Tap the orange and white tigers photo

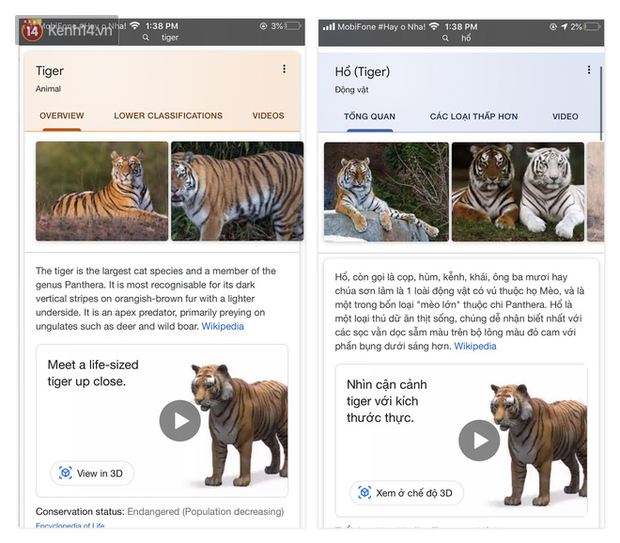tap(517, 192)
